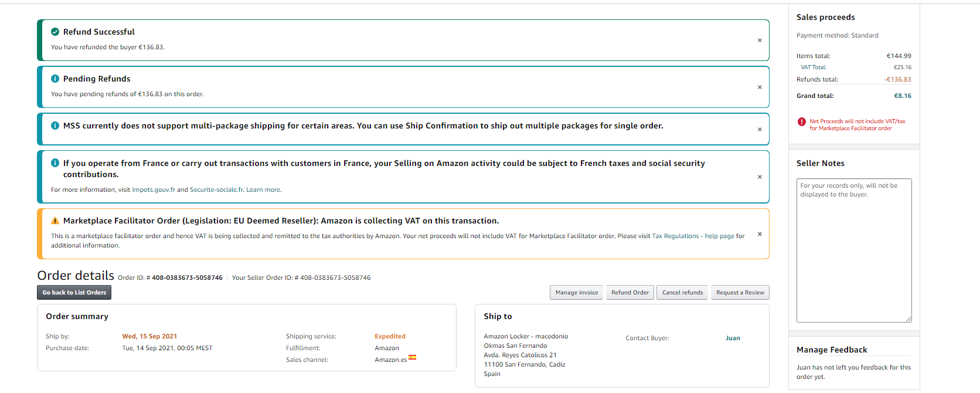Open the Impots.gouv.fr link

pos(154,190)
